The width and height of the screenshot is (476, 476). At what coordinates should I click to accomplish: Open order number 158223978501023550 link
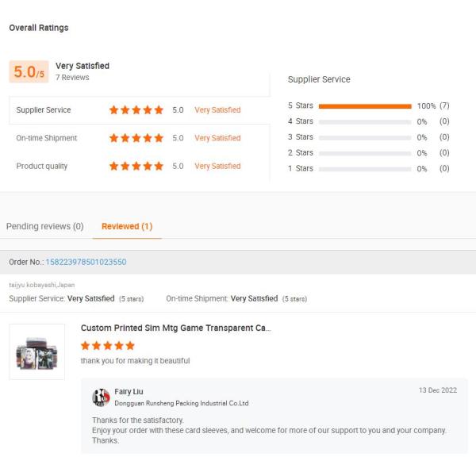pos(86,262)
